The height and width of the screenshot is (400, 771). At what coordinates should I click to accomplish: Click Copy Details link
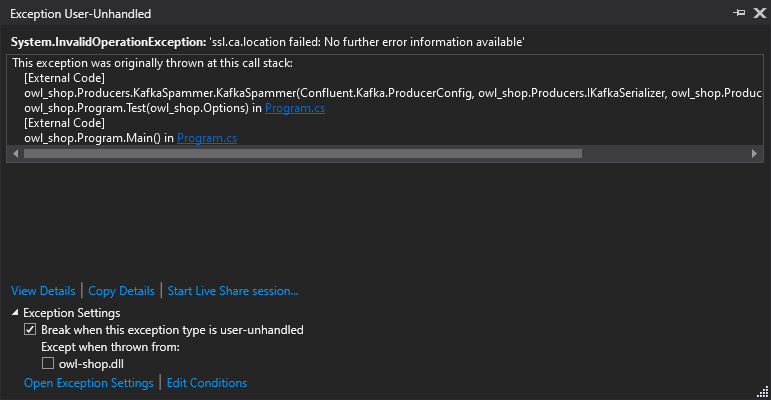[121, 291]
